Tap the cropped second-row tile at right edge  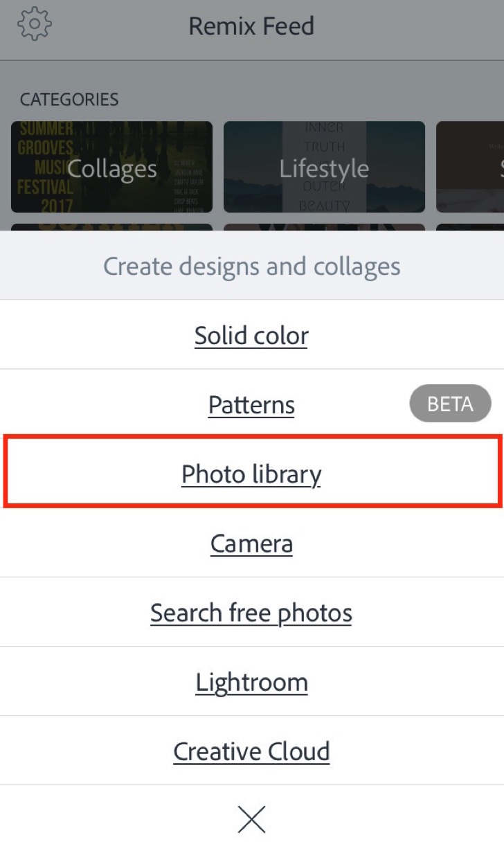tap(471, 226)
